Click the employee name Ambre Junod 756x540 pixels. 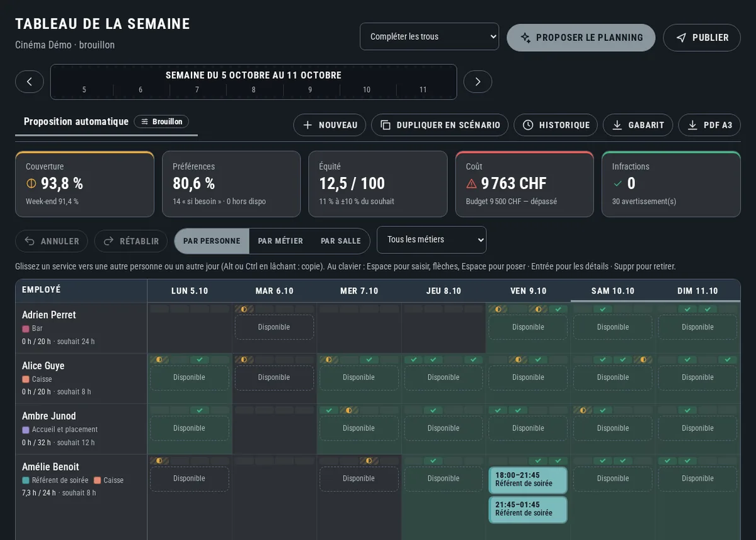coord(49,416)
